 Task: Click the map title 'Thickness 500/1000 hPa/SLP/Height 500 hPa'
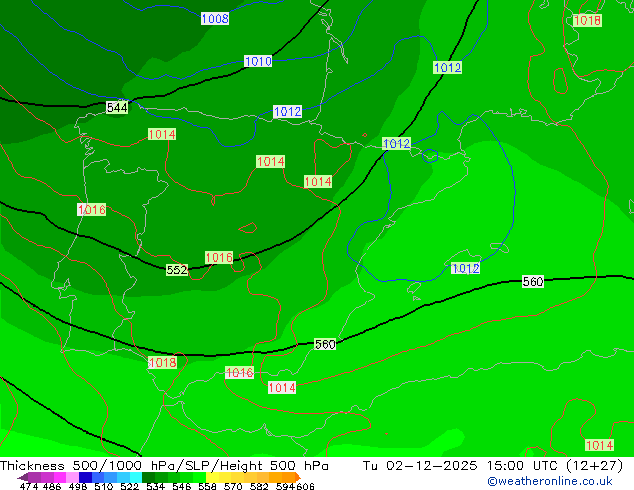tap(164, 466)
